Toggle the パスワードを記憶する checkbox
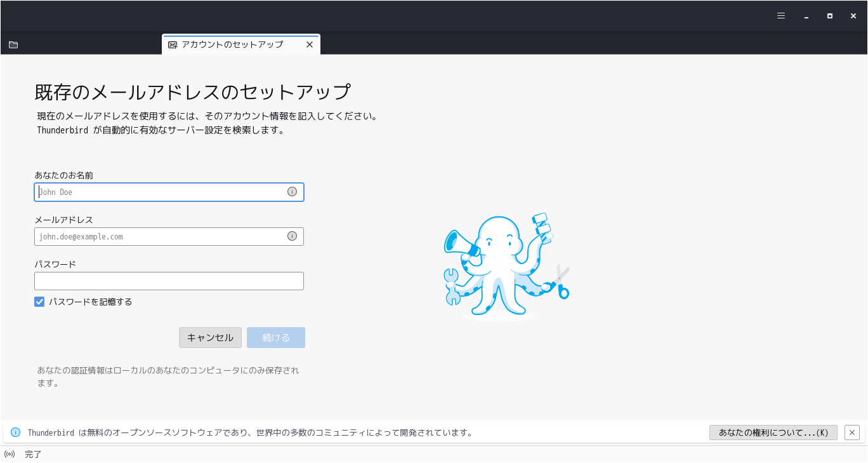The height and width of the screenshot is (463, 868). coord(39,302)
